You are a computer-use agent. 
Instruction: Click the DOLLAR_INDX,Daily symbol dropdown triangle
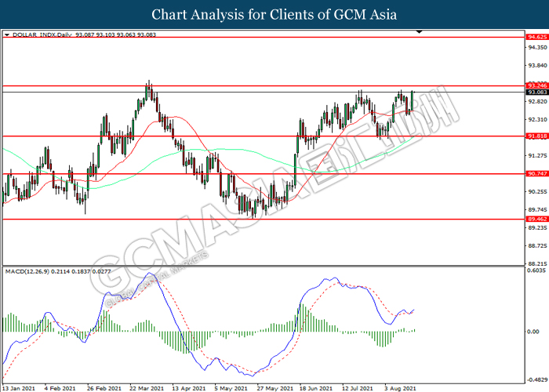7,35
